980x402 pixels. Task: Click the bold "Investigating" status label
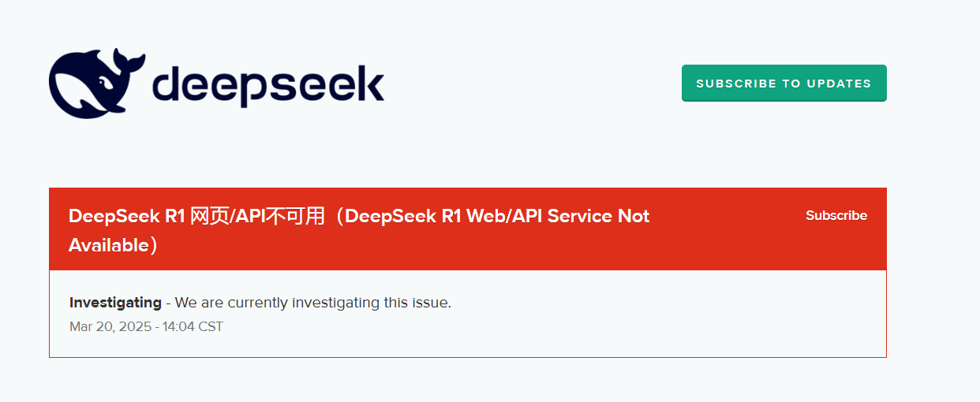click(115, 303)
